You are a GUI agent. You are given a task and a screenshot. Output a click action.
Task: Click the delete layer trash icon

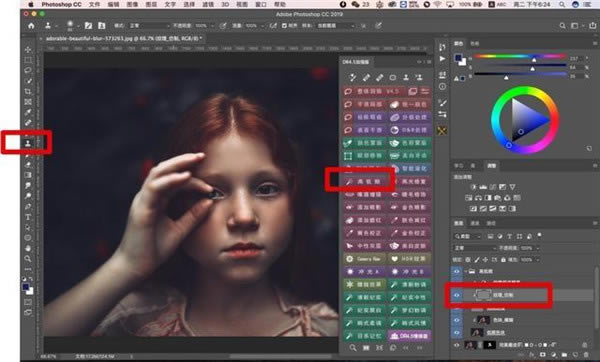point(586,355)
